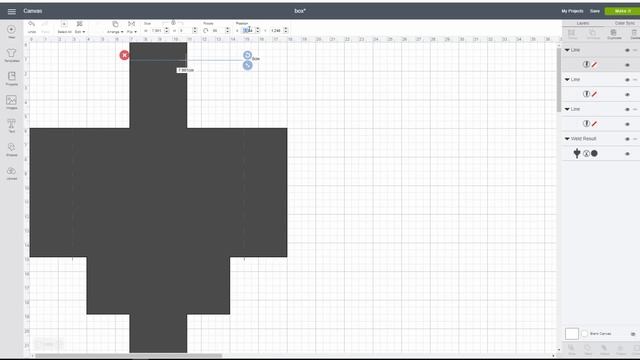
Task: Select the Text tool
Action: (11, 125)
